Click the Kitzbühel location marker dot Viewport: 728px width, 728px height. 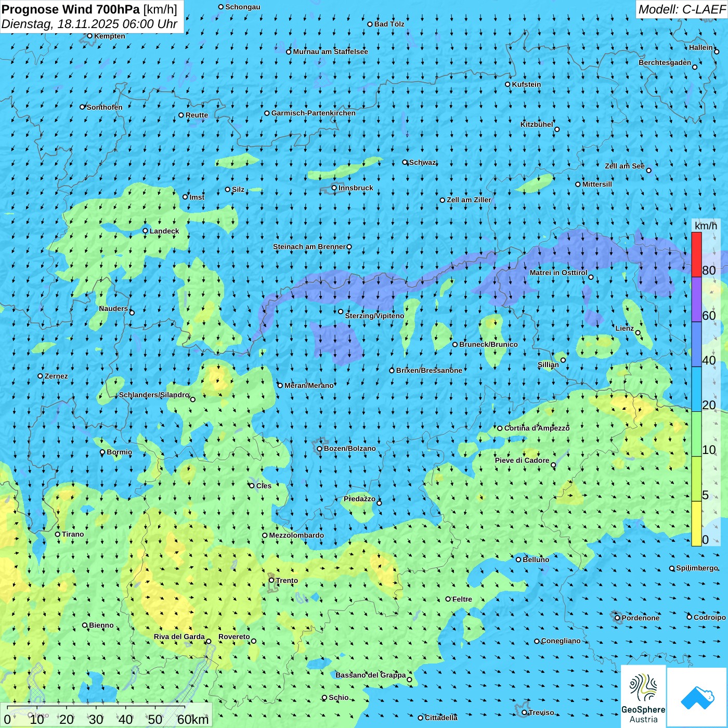[557, 129]
